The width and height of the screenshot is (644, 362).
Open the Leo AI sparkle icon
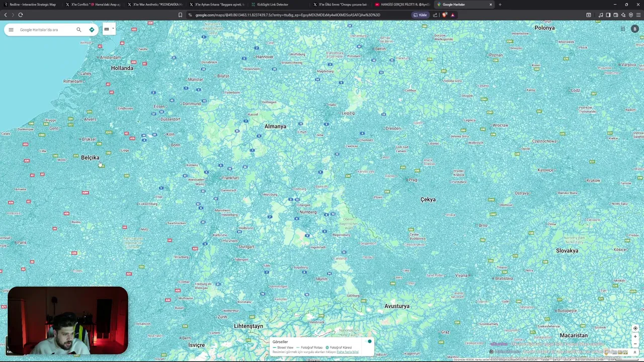tap(623, 15)
